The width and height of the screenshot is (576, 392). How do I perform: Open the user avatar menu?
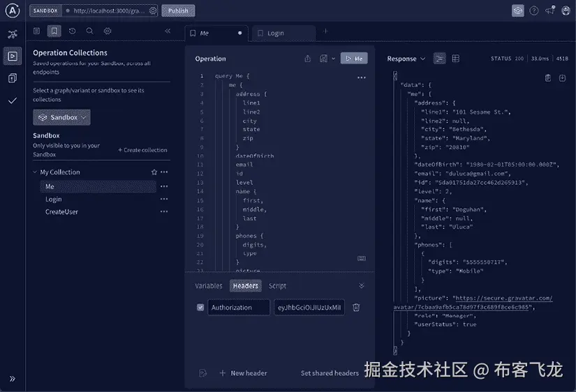click(566, 10)
